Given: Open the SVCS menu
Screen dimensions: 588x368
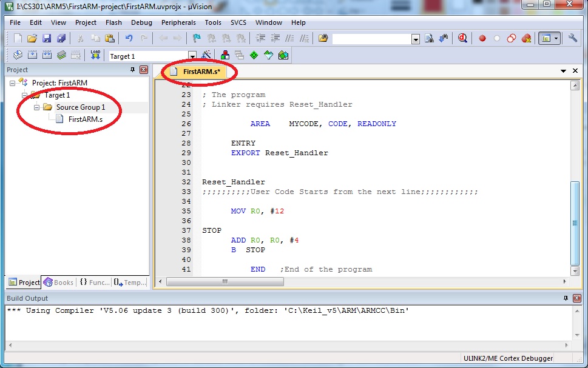Looking at the screenshot, I should pos(238,22).
